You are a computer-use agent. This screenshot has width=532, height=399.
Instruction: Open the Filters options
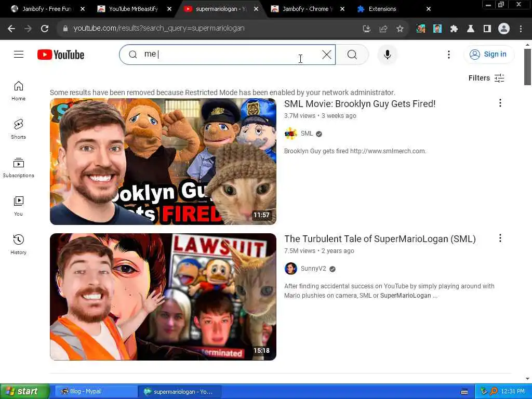486,78
